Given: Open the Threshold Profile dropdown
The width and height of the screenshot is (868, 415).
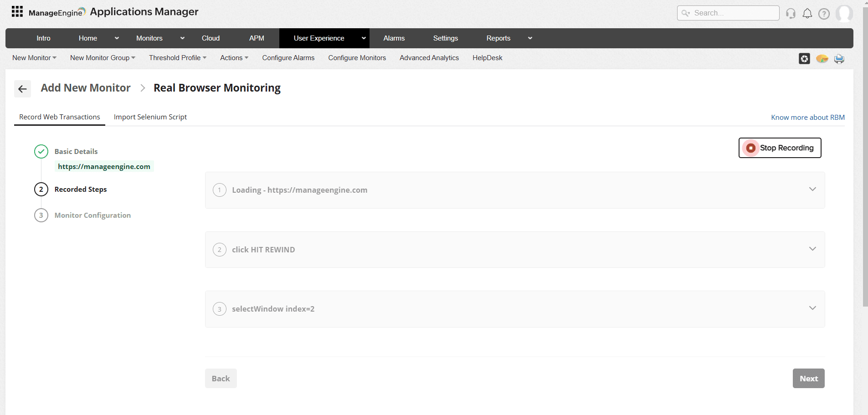Looking at the screenshot, I should click(178, 58).
